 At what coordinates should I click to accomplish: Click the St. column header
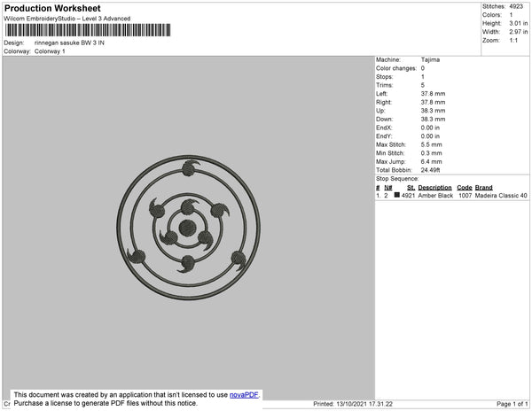point(411,188)
